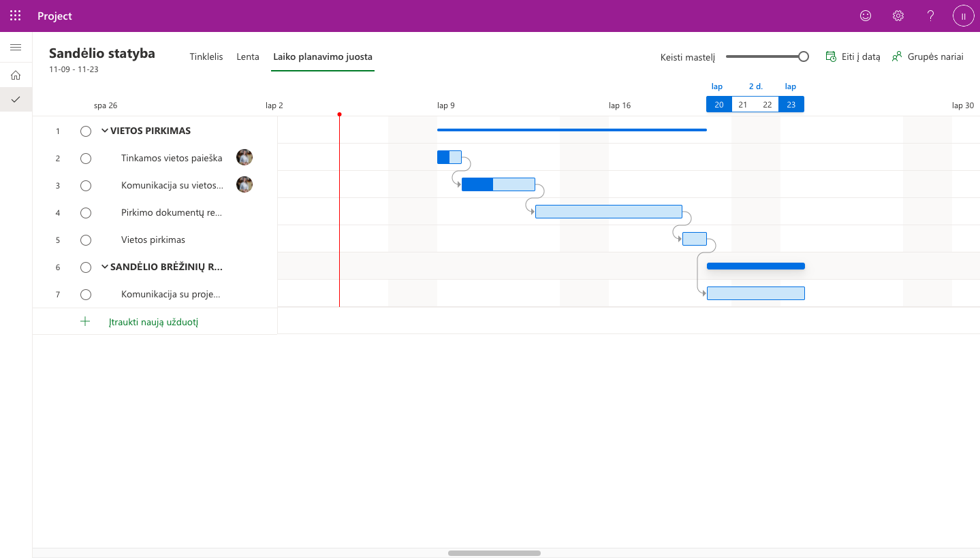Click the red today marker line
Image resolution: width=980 pixels, height=558 pixels.
click(339, 211)
